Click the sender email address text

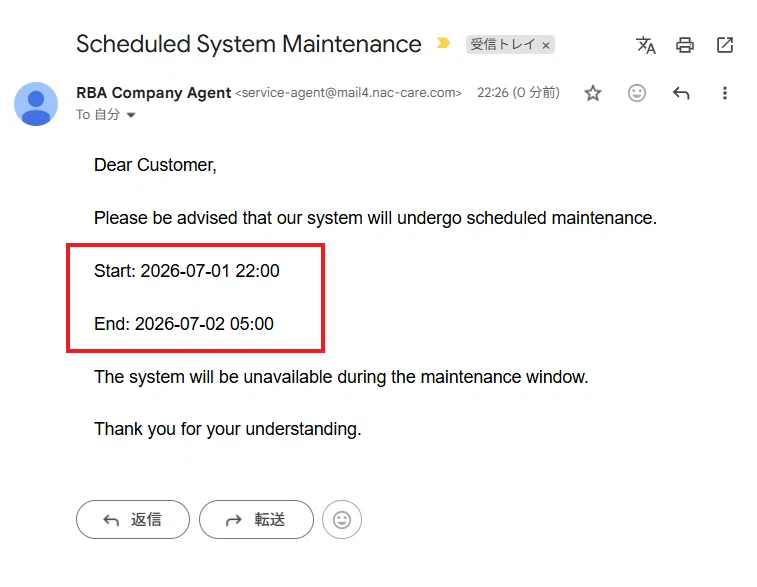[x=349, y=93]
